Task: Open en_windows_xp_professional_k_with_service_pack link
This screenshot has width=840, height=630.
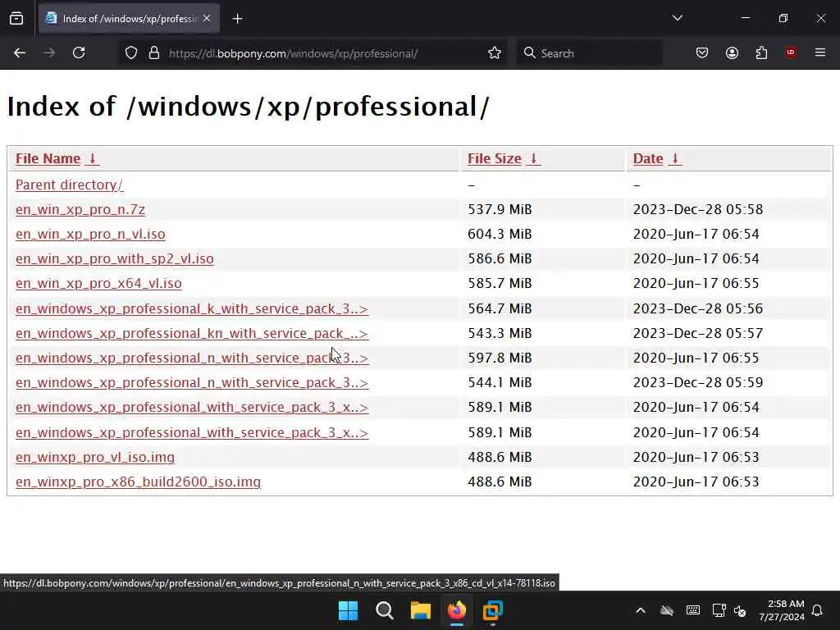Action: (192, 308)
